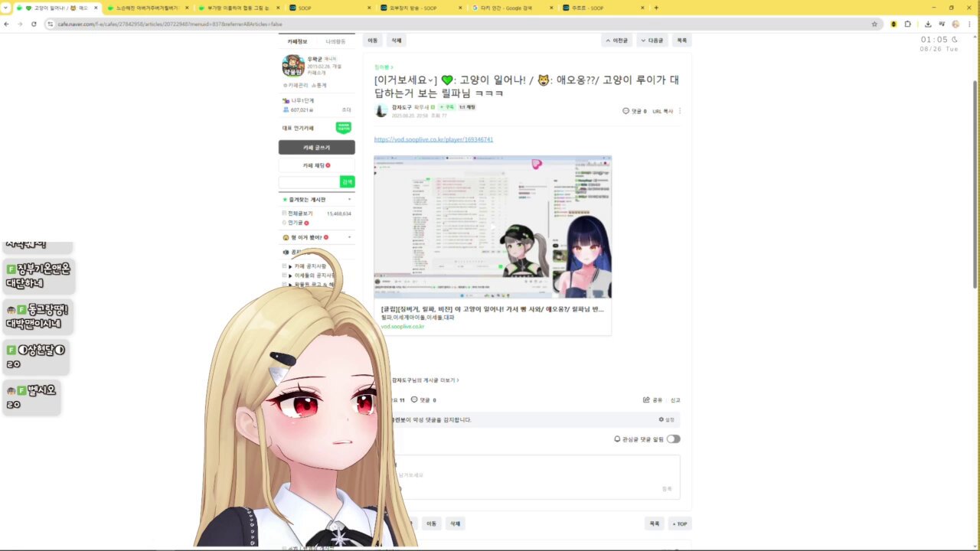Focus the cafe search input field
Viewport: 980px width, 551px height.
click(x=309, y=181)
